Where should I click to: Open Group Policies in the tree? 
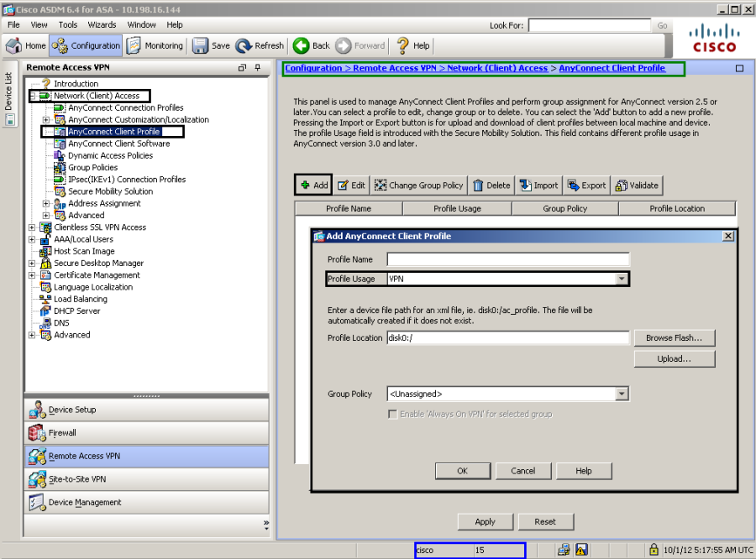point(92,168)
